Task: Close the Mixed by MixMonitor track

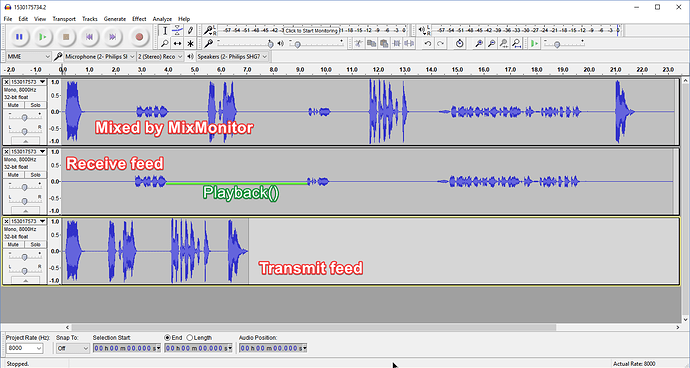Action: click(x=7, y=82)
